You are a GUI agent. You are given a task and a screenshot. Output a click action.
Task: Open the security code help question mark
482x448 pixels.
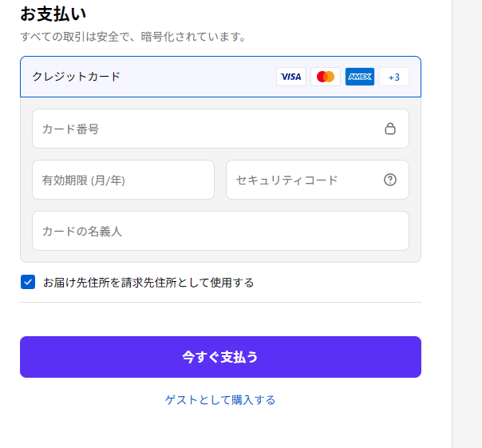(x=390, y=180)
